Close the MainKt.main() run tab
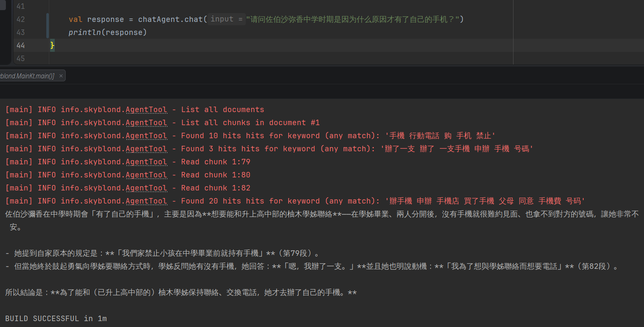Screen dimensions: 644x327 pos(61,76)
